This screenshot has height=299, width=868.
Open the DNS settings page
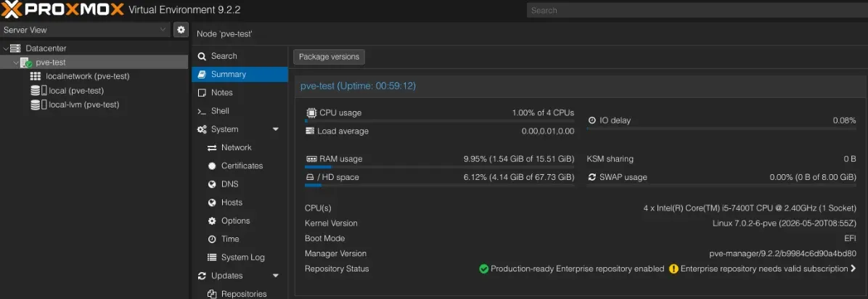(x=239, y=184)
